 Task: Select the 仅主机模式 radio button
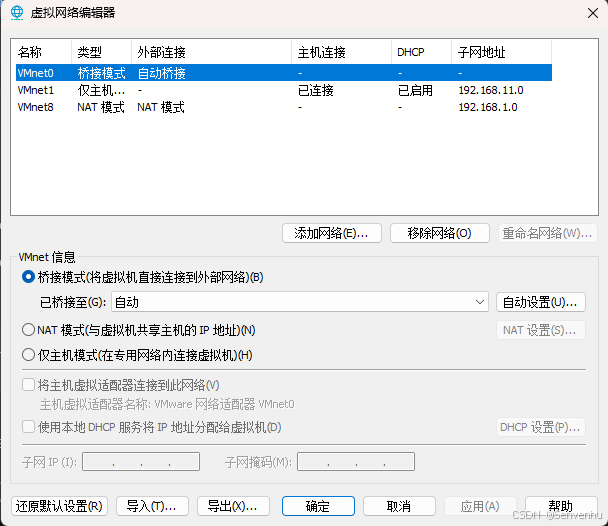pyautogui.click(x=28, y=355)
